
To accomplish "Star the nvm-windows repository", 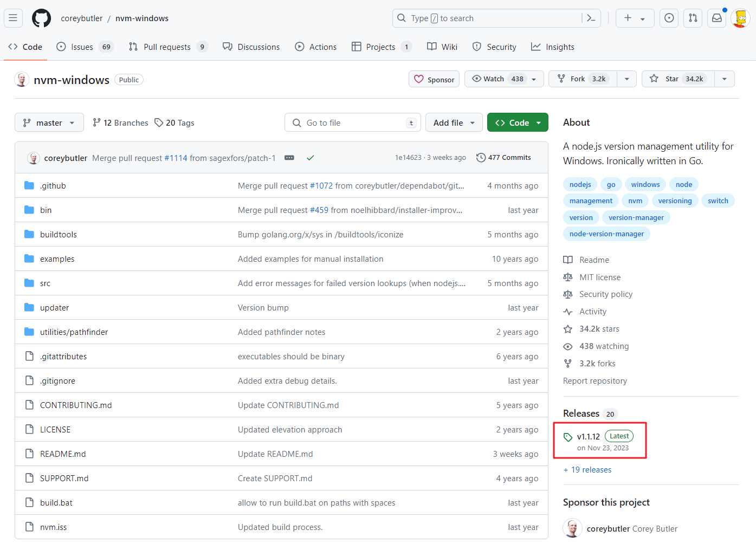I will point(678,79).
